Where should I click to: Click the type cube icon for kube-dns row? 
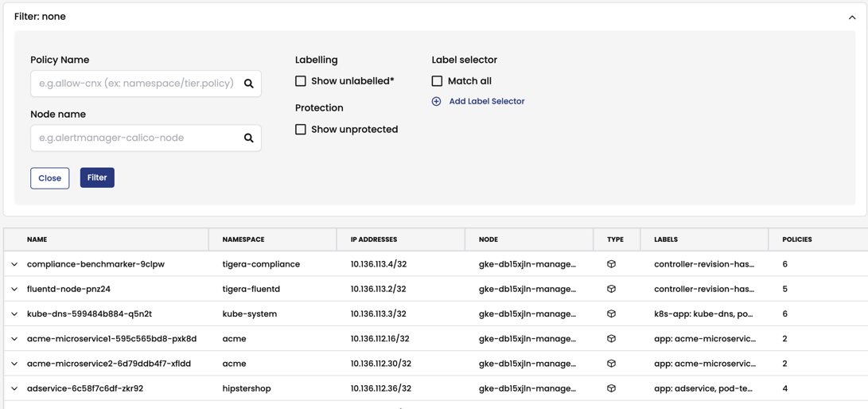pyautogui.click(x=611, y=314)
